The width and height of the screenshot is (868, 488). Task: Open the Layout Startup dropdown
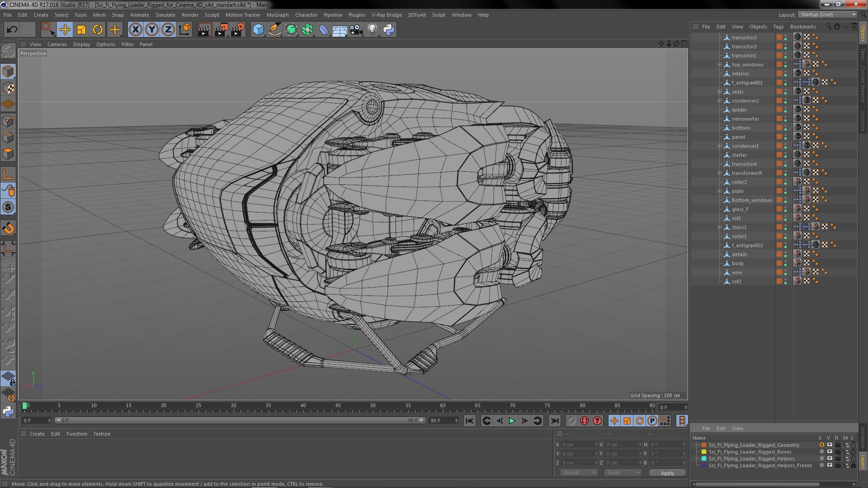[x=827, y=14]
